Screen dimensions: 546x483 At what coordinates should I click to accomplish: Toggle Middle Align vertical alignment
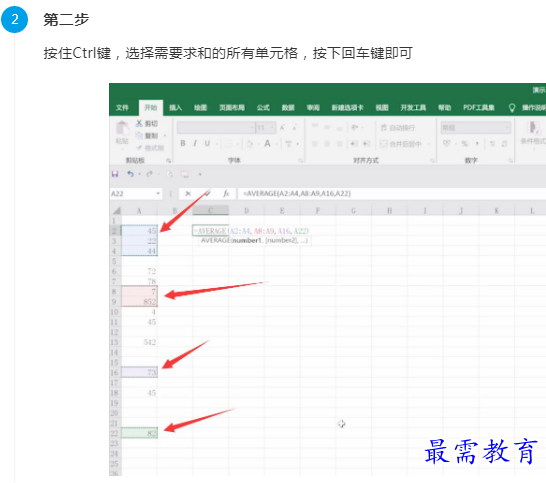pos(327,127)
